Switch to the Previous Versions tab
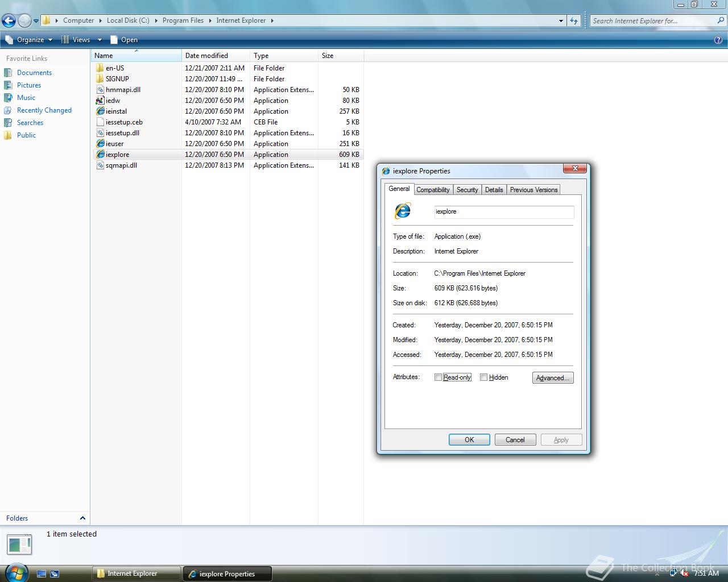 pyautogui.click(x=533, y=190)
